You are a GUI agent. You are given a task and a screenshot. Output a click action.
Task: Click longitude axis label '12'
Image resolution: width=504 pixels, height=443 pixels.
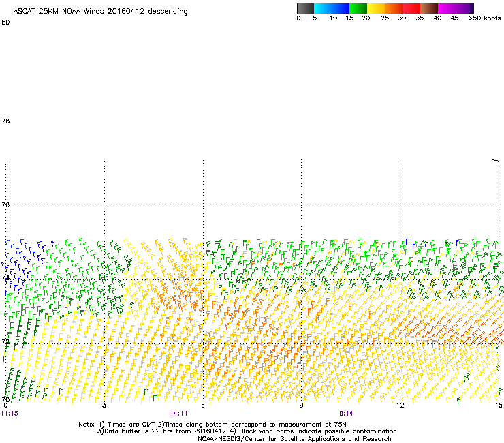pyautogui.click(x=400, y=406)
